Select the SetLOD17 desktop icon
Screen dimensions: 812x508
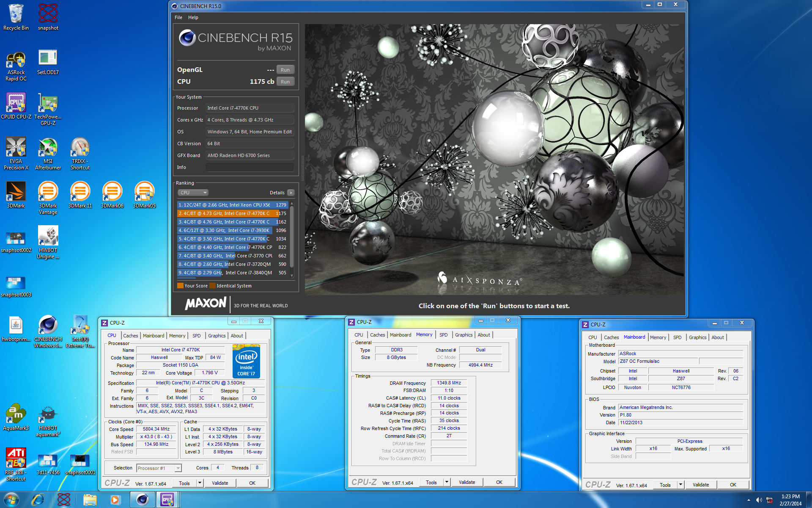(48, 62)
